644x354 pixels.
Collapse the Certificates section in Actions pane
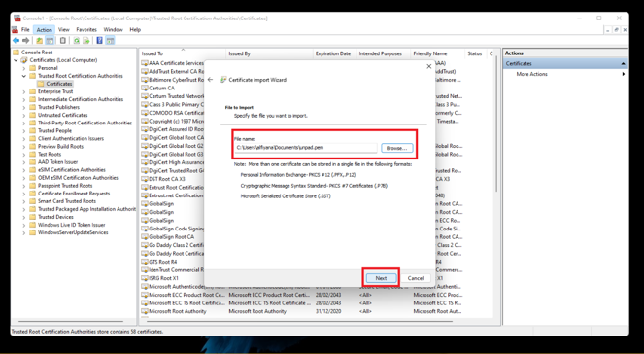tap(623, 64)
